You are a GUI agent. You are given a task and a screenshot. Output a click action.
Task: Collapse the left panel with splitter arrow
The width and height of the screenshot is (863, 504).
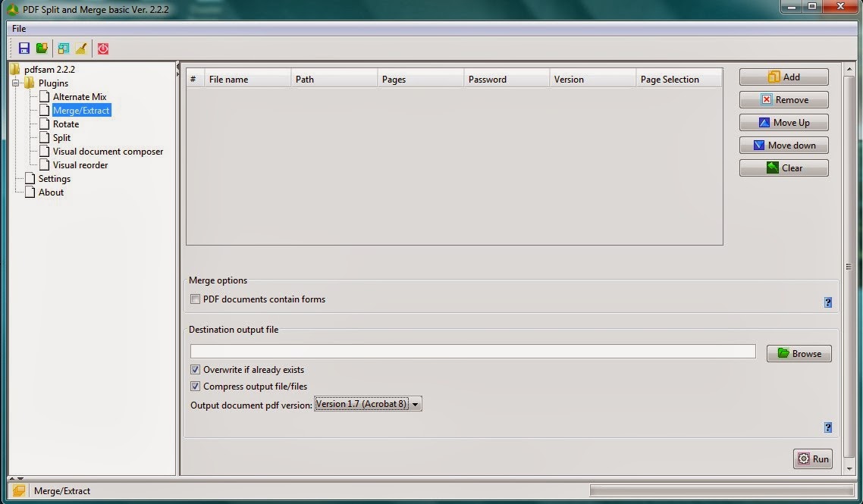[177, 67]
